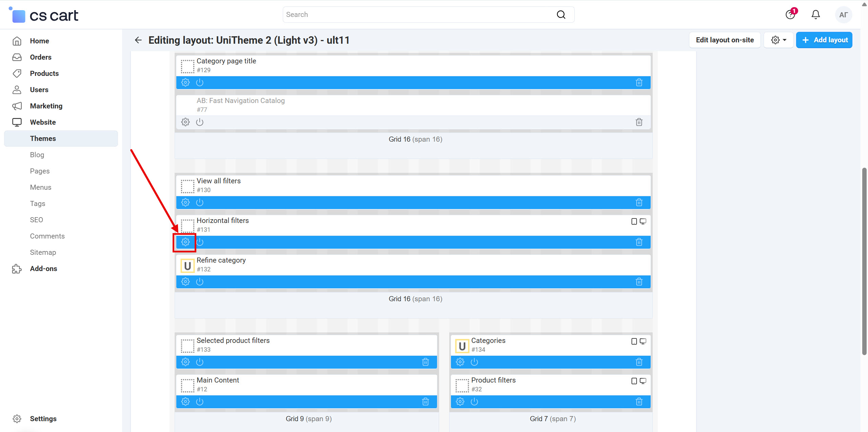
Task: Select Comments in the sidebar menu
Action: (x=47, y=236)
